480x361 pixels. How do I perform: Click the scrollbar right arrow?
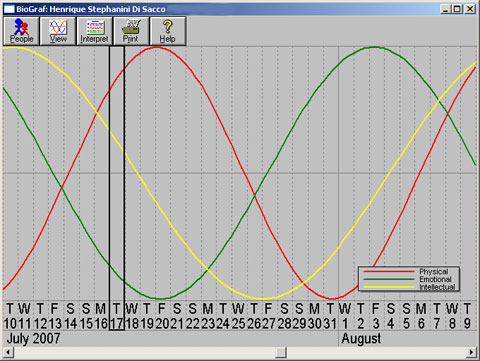click(471, 352)
